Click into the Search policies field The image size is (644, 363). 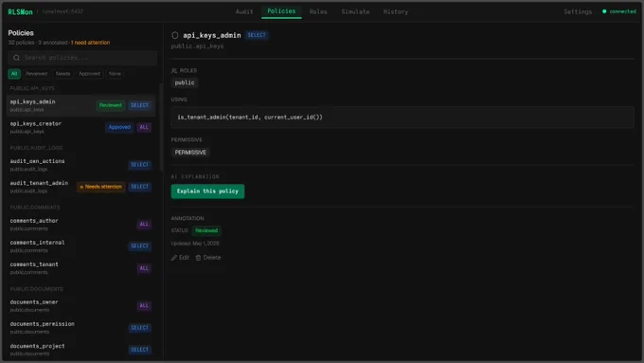click(82, 58)
